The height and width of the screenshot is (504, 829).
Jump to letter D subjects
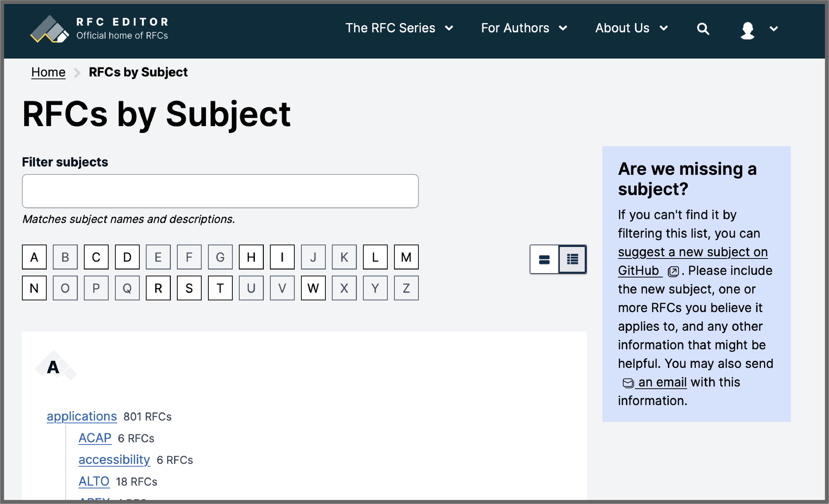click(127, 257)
